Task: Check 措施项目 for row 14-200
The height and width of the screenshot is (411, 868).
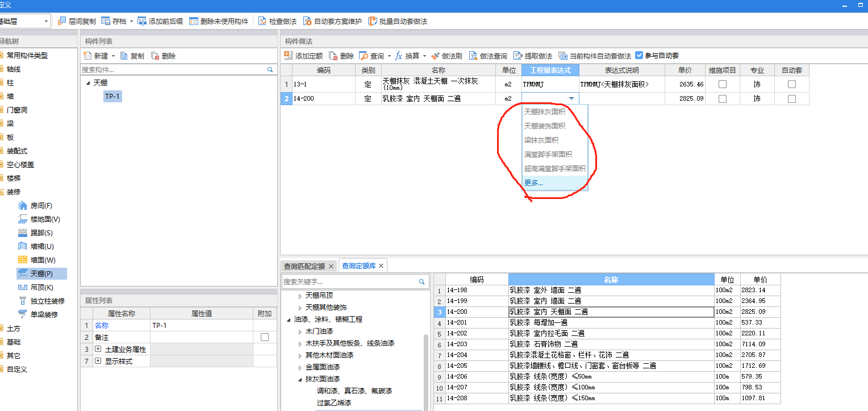Action: (x=723, y=98)
